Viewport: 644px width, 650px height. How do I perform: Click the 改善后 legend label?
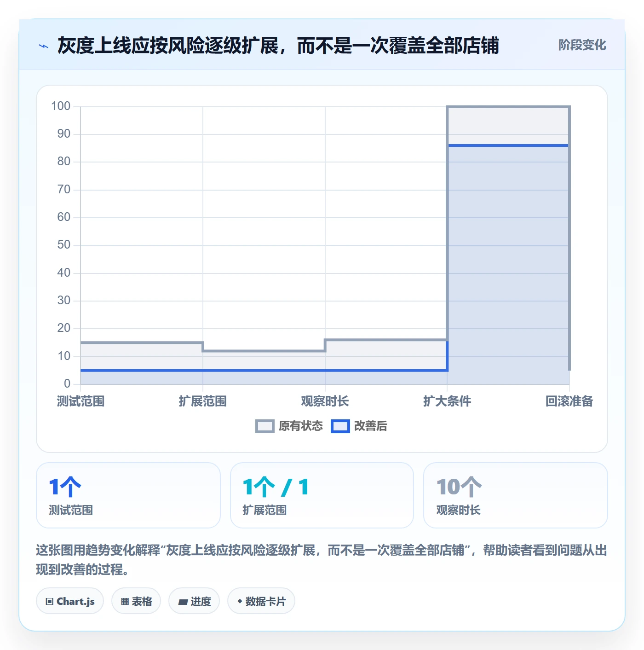pyautogui.click(x=371, y=426)
